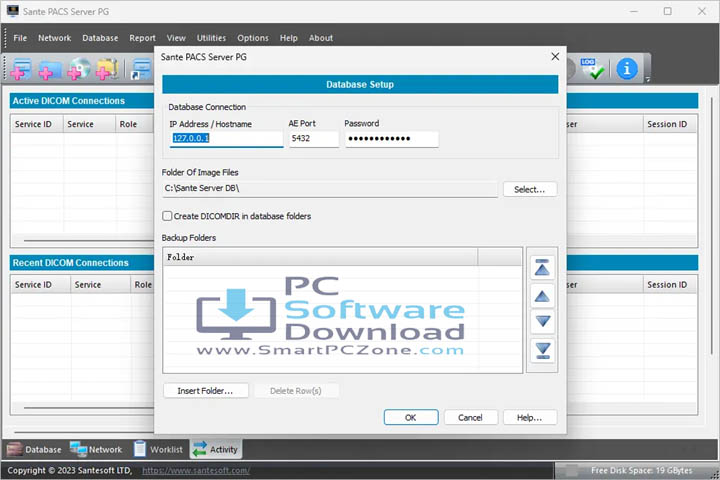The width and height of the screenshot is (720, 480).
Task: Maximize the Sante PACS Server PG window
Action: [x=668, y=11]
